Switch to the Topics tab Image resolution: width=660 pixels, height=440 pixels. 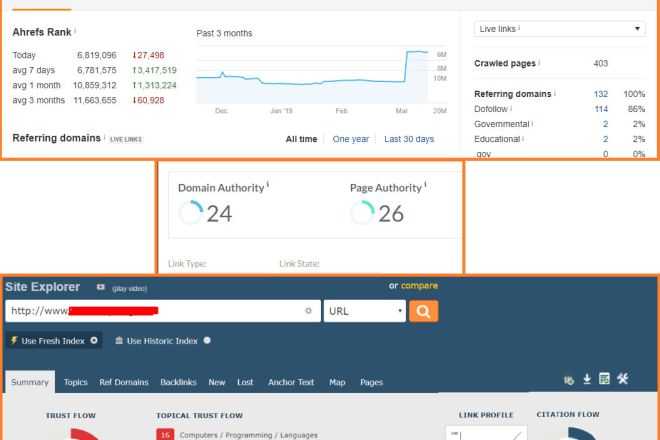point(75,382)
